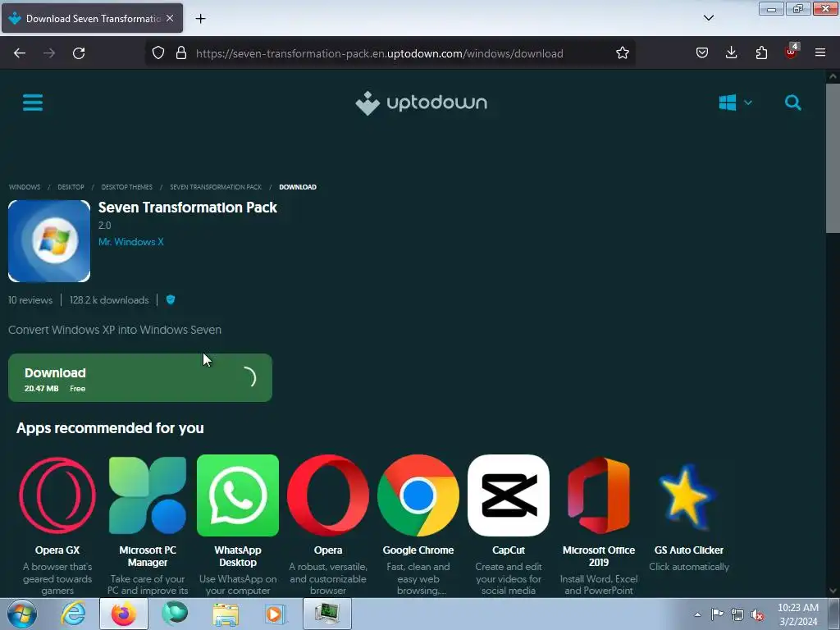Click the Seven Transformation Pack app icon
Screen dimensions: 840x630
click(x=49, y=241)
